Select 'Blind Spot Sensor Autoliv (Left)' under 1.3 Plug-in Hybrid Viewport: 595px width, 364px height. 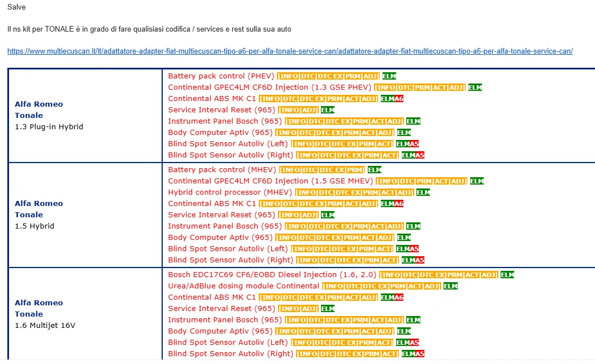pos(228,144)
